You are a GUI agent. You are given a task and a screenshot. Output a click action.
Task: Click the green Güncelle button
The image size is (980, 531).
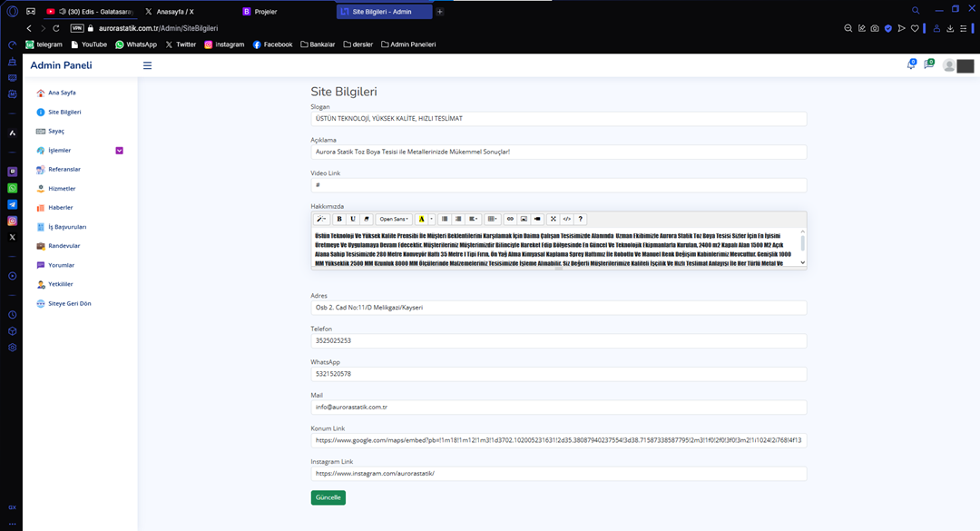pos(328,497)
